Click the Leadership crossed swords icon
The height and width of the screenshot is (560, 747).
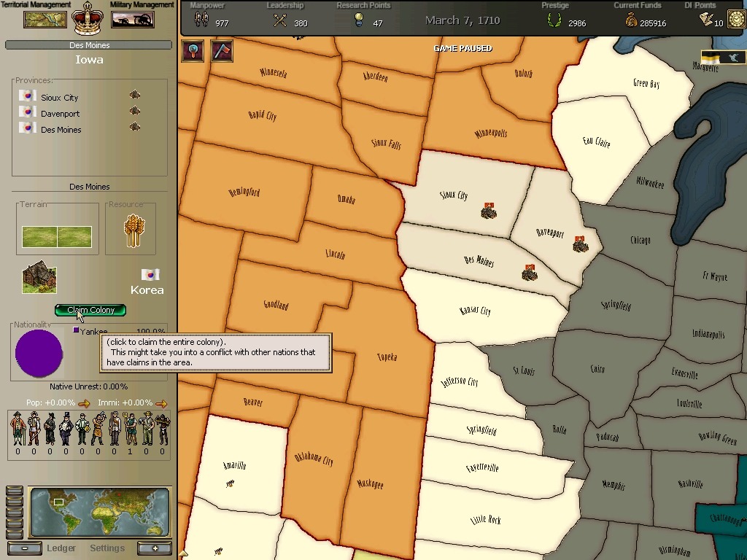coord(280,20)
